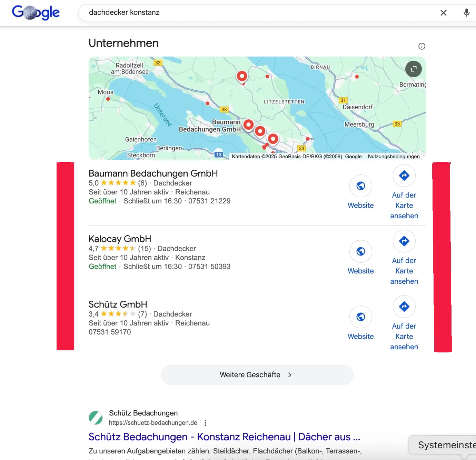Click Schütz Bedachungen site favicon

tap(96, 418)
